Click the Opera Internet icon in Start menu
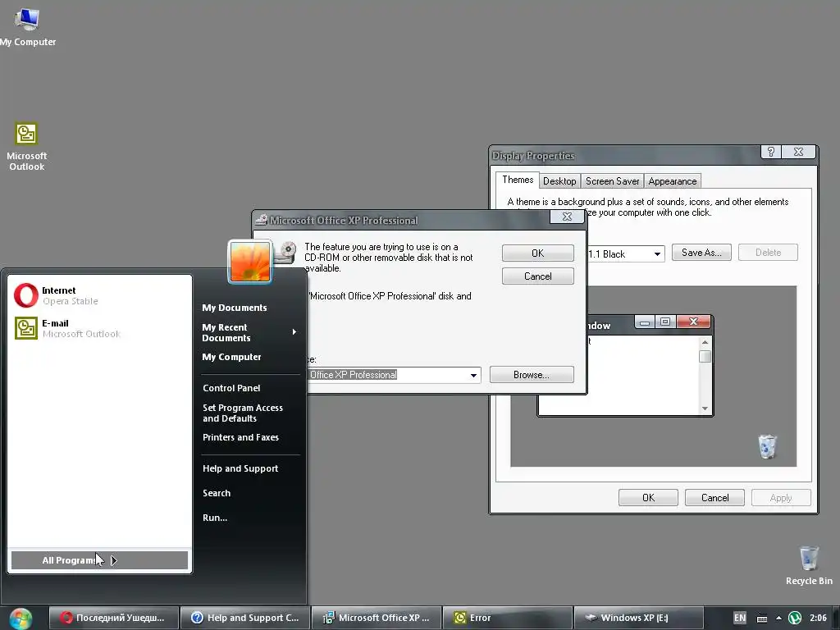Viewport: 840px width, 630px height. (25, 295)
